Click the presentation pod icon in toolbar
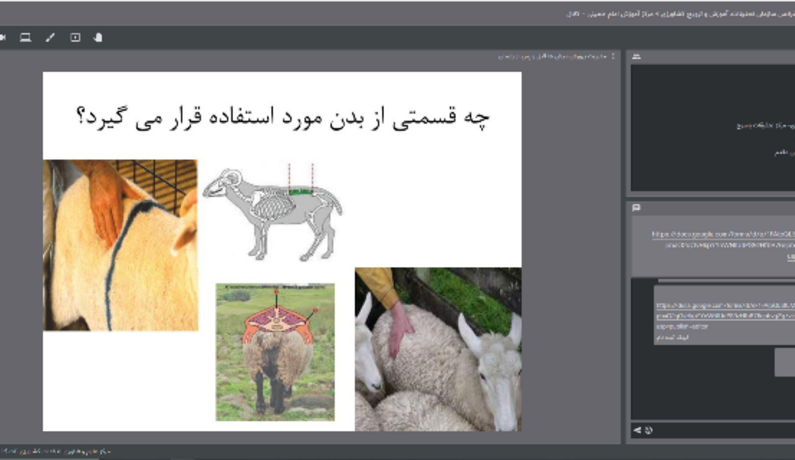The height and width of the screenshot is (460, 795). coord(75,38)
